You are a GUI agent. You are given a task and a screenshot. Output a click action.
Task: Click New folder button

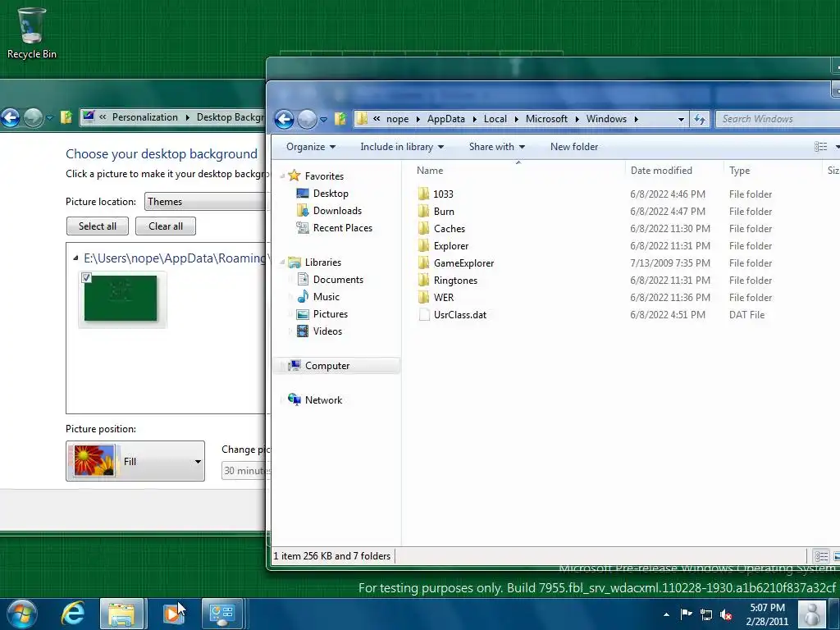pos(573,147)
